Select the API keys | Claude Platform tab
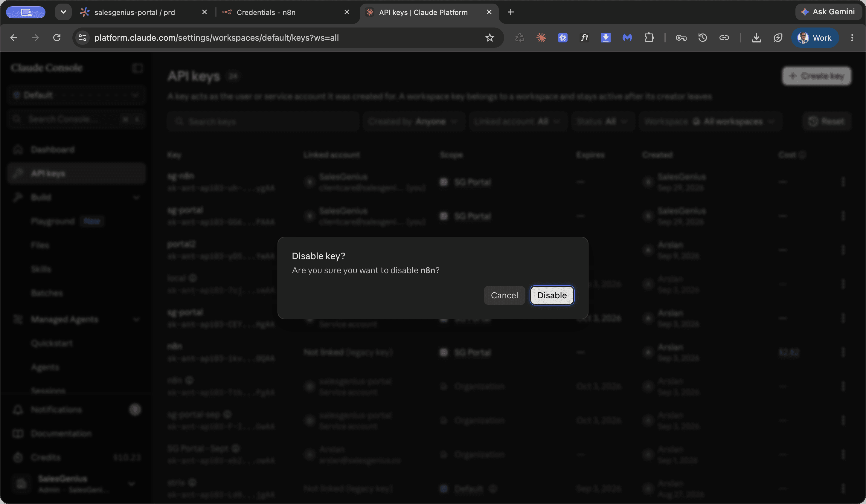Screen dimensions: 866x504 coord(423,12)
